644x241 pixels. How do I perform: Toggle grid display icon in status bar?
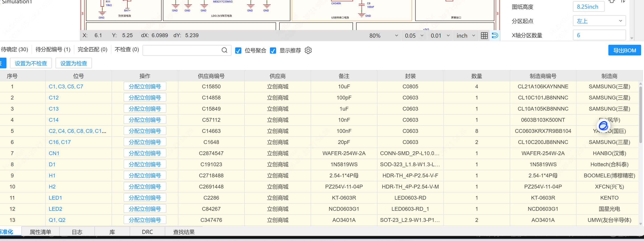tap(484, 36)
